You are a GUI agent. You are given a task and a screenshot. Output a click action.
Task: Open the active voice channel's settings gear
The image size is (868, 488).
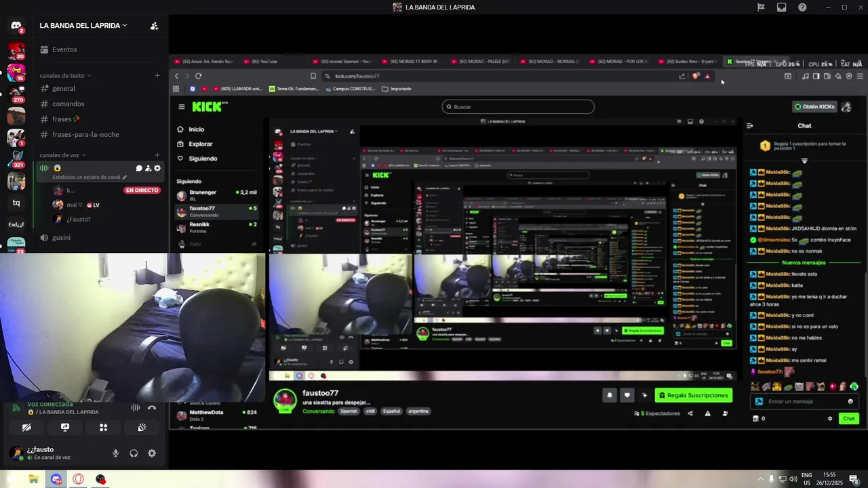[x=157, y=168]
